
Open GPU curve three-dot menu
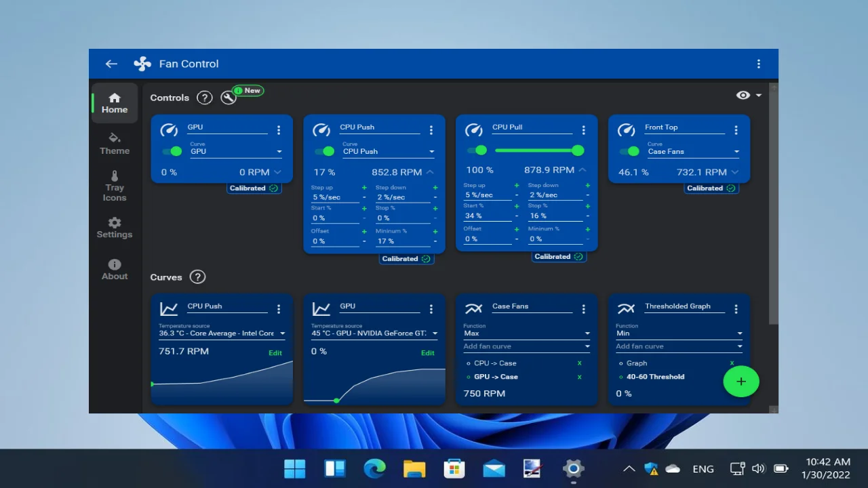click(431, 309)
